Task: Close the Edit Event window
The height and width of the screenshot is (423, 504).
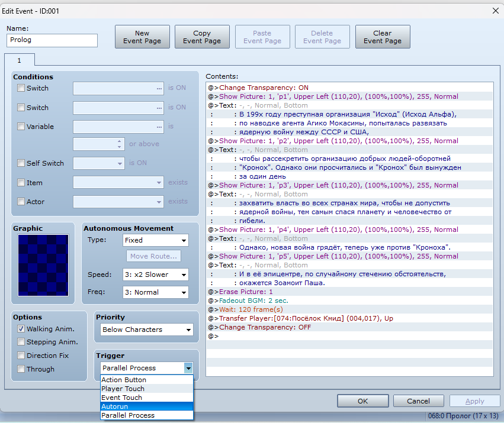Action: [495, 11]
